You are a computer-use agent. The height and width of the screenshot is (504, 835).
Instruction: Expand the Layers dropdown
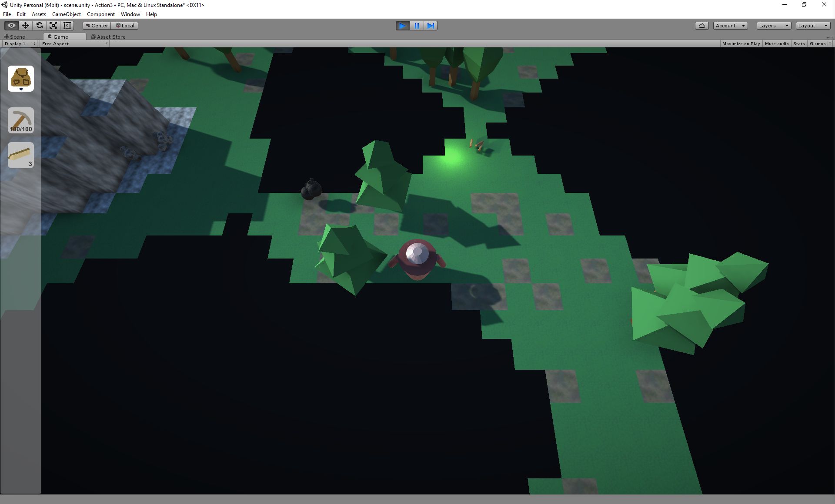(x=773, y=26)
